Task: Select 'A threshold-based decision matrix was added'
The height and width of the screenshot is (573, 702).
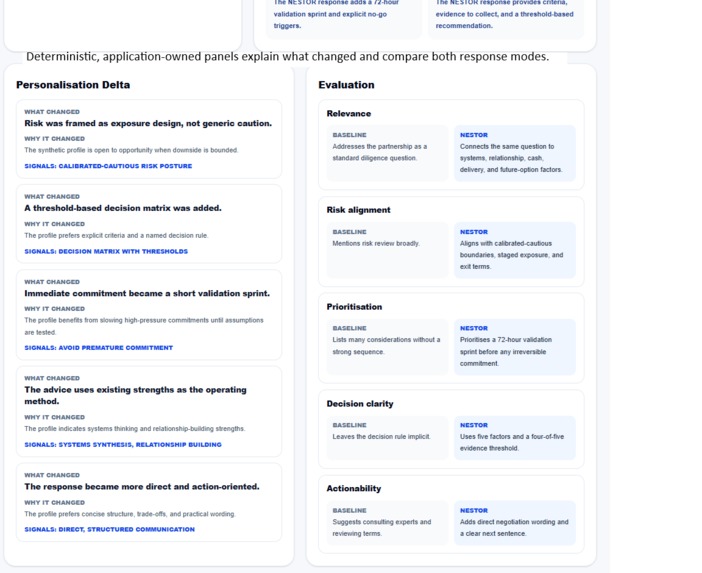Action: (123, 208)
